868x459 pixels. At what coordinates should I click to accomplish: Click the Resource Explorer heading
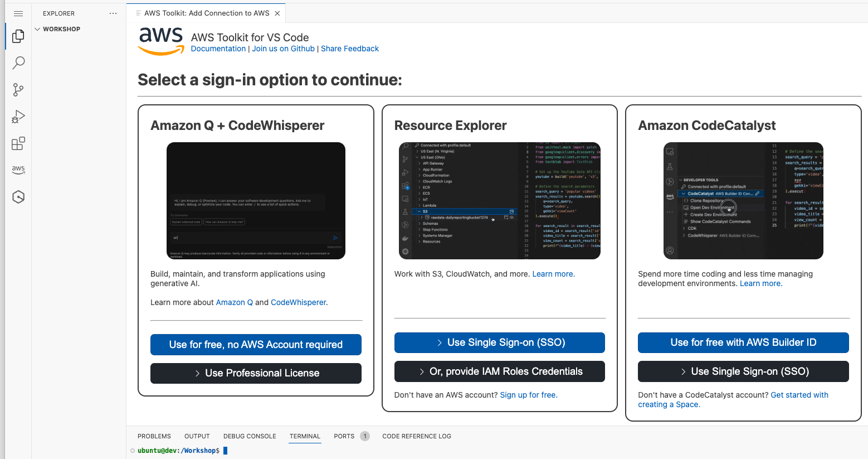tap(450, 125)
